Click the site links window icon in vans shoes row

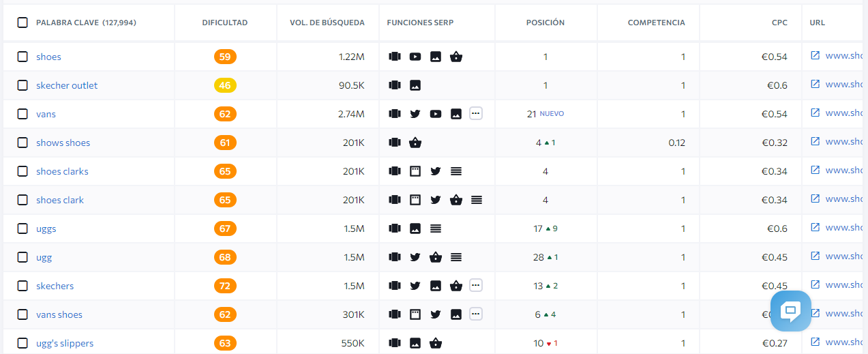tap(415, 314)
